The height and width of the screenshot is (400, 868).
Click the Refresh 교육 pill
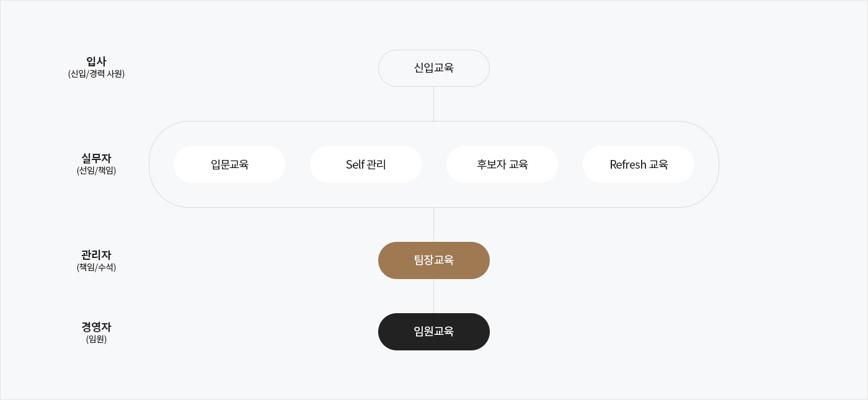click(x=639, y=164)
